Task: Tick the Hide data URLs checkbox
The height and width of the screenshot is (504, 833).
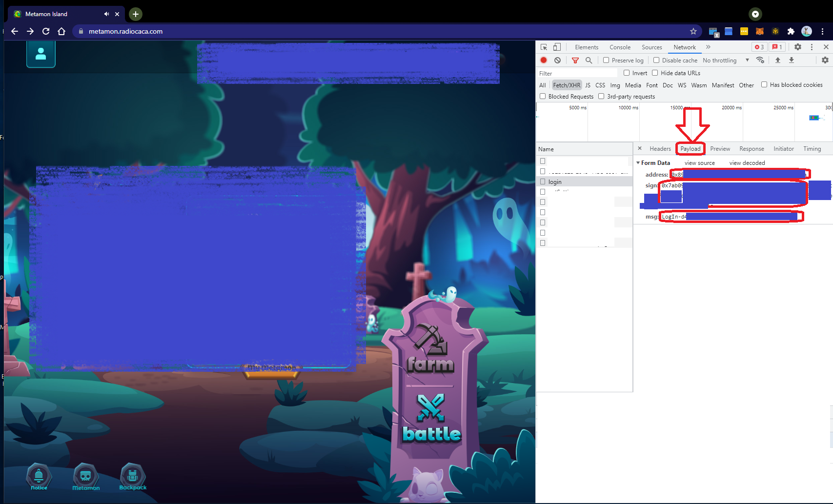Action: [655, 73]
